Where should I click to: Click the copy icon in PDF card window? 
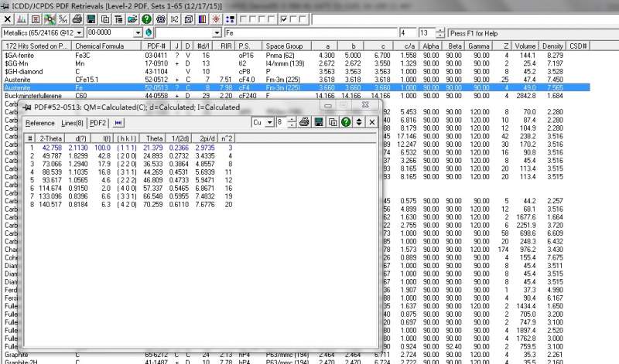(x=331, y=122)
